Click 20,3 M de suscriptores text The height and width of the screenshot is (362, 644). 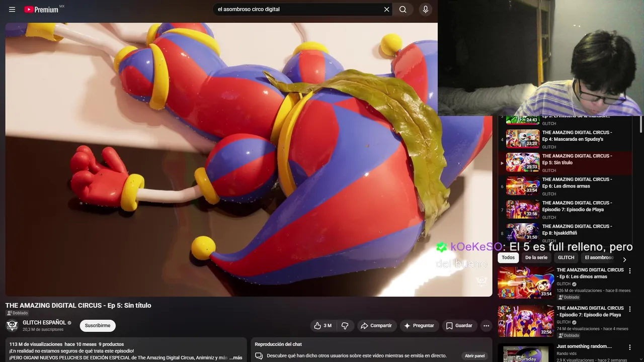(x=43, y=329)
